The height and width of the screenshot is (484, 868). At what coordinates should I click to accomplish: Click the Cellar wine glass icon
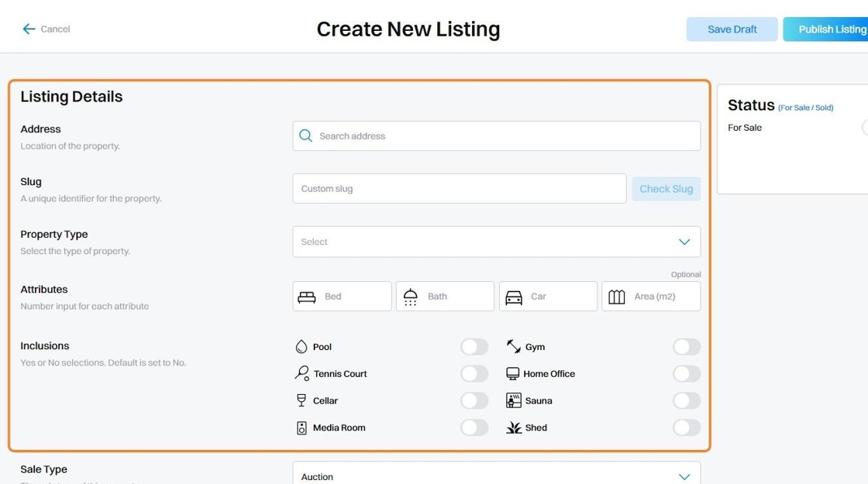(x=301, y=400)
